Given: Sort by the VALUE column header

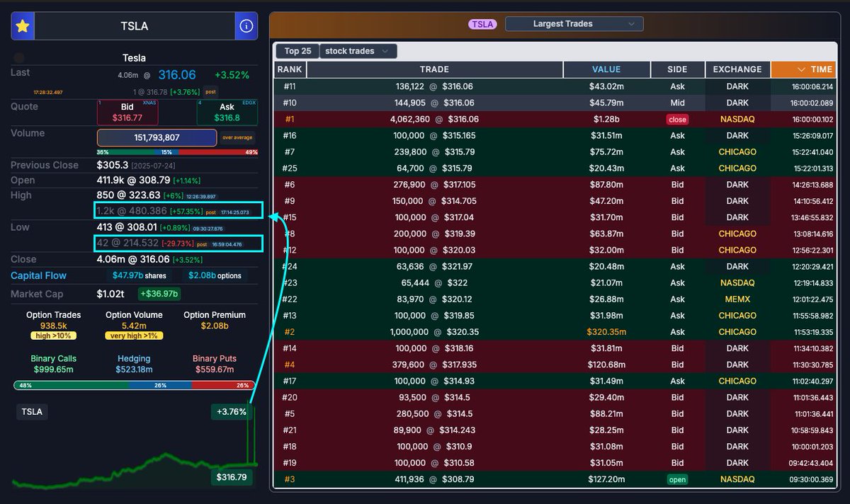Looking at the screenshot, I should pos(606,69).
